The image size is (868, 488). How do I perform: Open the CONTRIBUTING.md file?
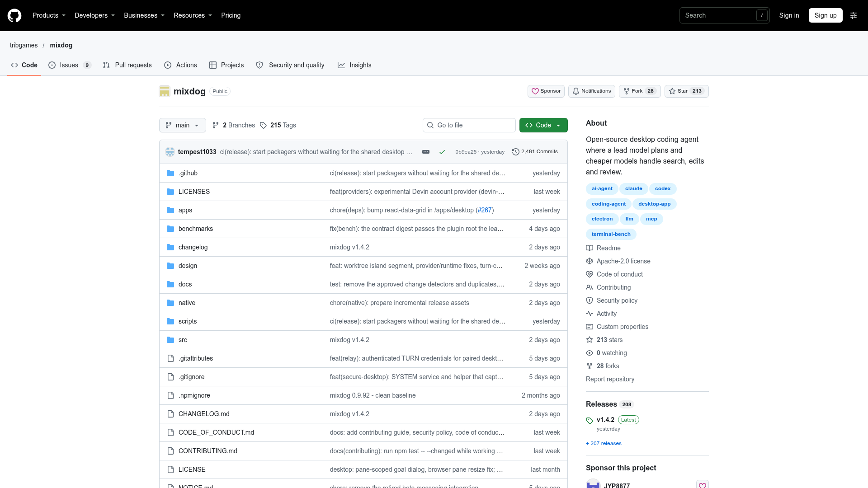208,451
